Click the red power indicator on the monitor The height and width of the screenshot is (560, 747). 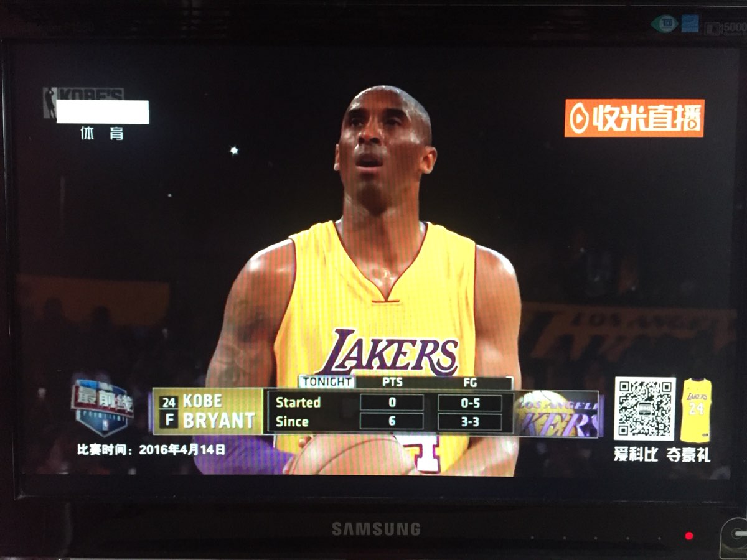689,536
